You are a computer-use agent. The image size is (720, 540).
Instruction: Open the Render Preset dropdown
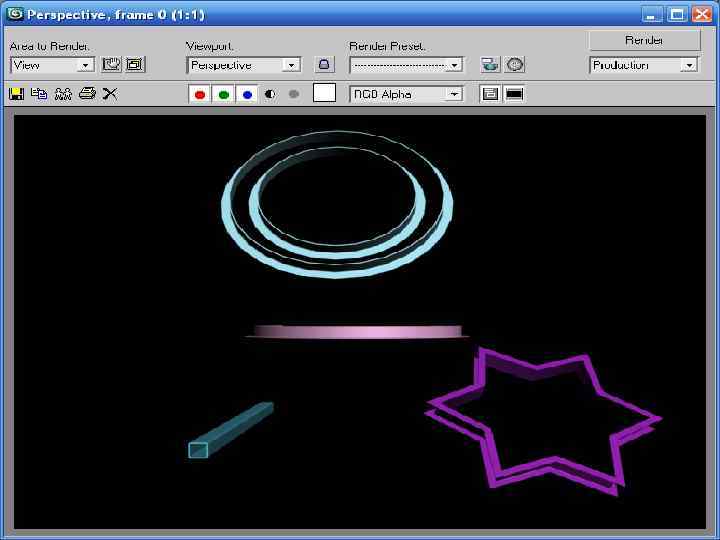coord(406,65)
